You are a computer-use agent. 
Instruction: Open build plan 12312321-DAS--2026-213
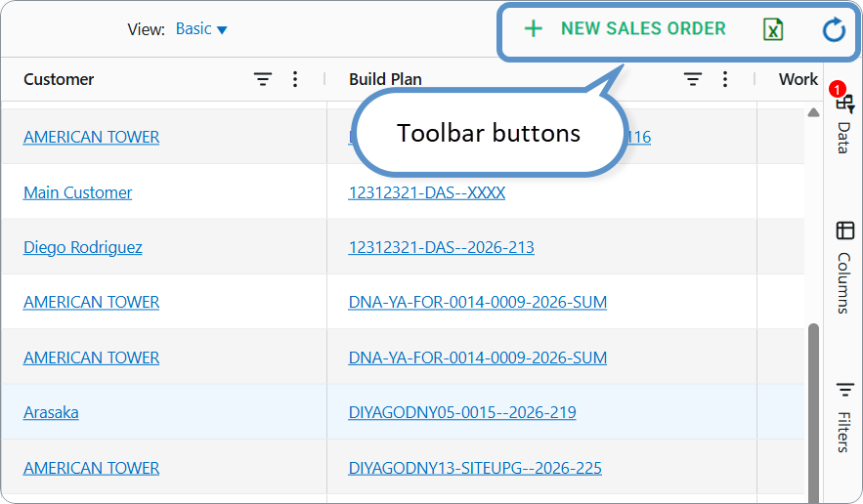tap(441, 247)
